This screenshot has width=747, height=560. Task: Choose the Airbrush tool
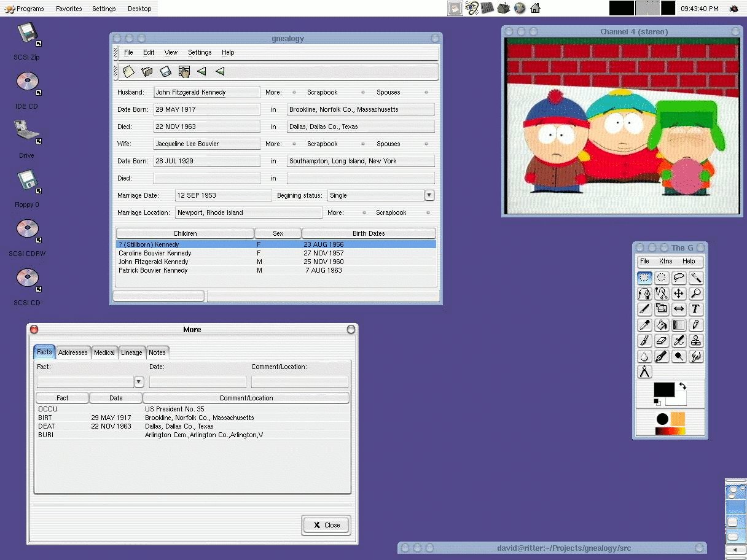(679, 340)
